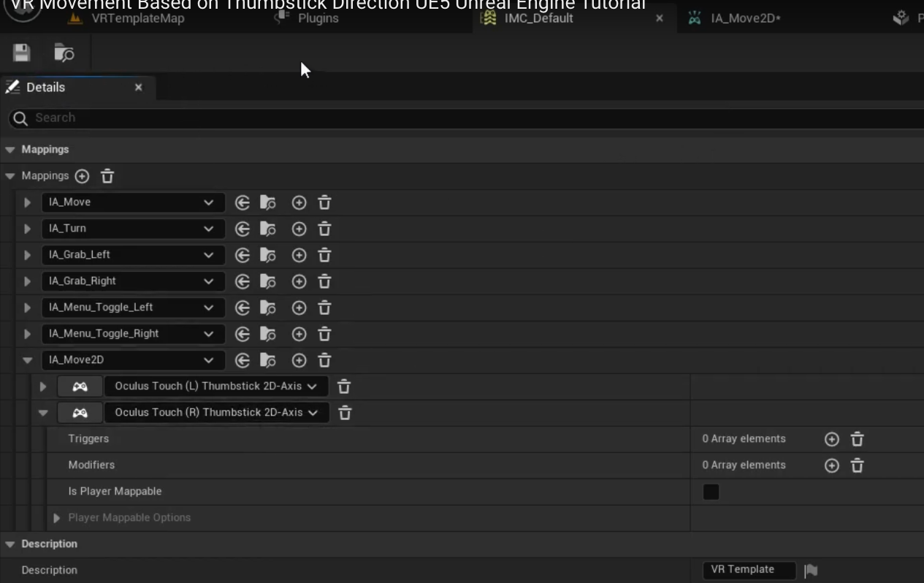Image resolution: width=924 pixels, height=583 pixels.
Task: Add key binding plus icon on IA_Menu_Toggle_Left row
Action: click(x=299, y=308)
